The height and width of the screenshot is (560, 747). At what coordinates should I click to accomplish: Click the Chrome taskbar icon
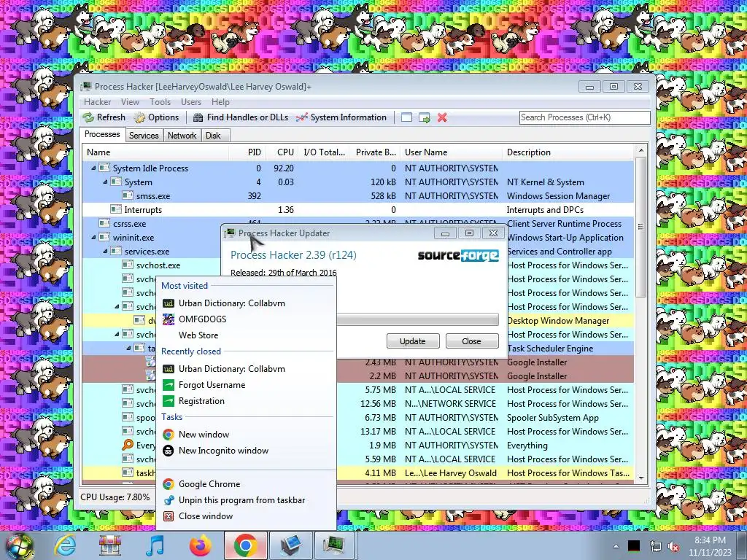click(245, 545)
